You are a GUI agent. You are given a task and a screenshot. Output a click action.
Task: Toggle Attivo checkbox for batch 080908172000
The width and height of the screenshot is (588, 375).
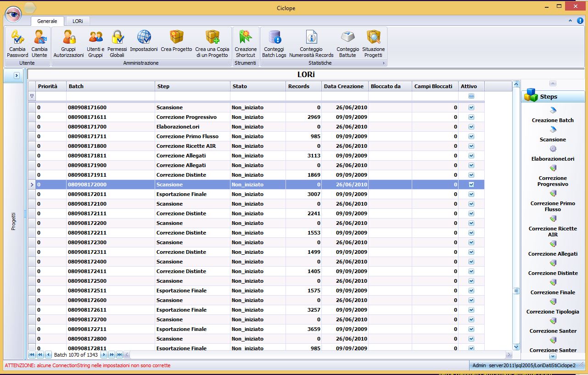tap(471, 185)
